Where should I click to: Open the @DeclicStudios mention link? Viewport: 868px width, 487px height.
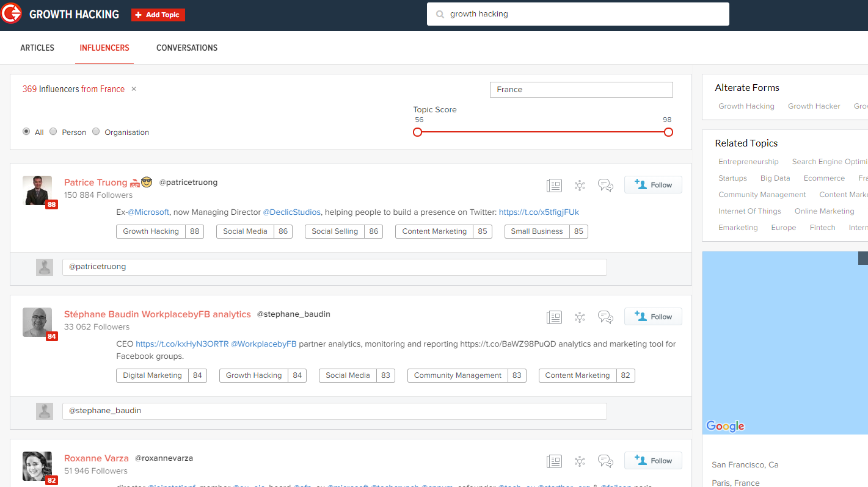click(291, 212)
